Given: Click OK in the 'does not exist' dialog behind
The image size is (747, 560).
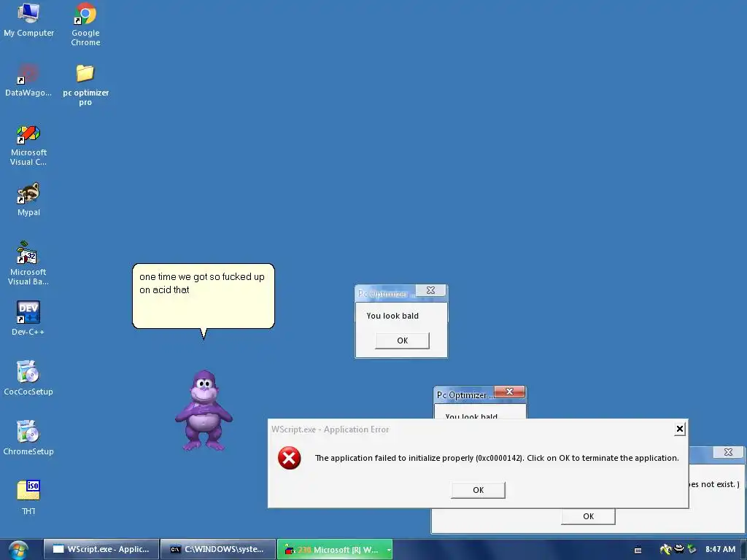Looking at the screenshot, I should click(x=588, y=516).
